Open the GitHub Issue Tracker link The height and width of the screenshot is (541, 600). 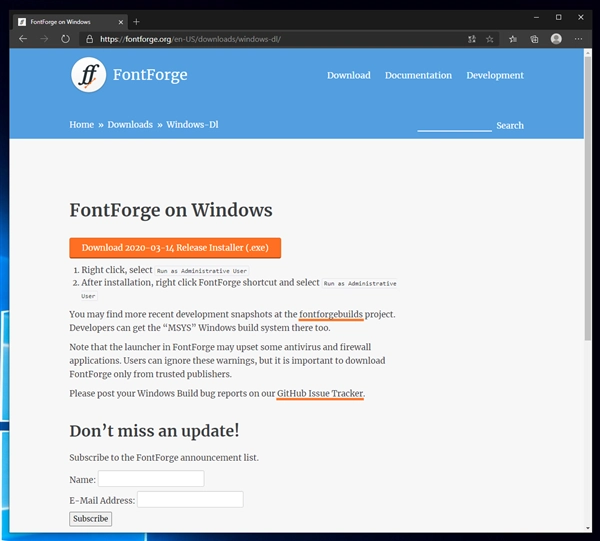coord(320,394)
